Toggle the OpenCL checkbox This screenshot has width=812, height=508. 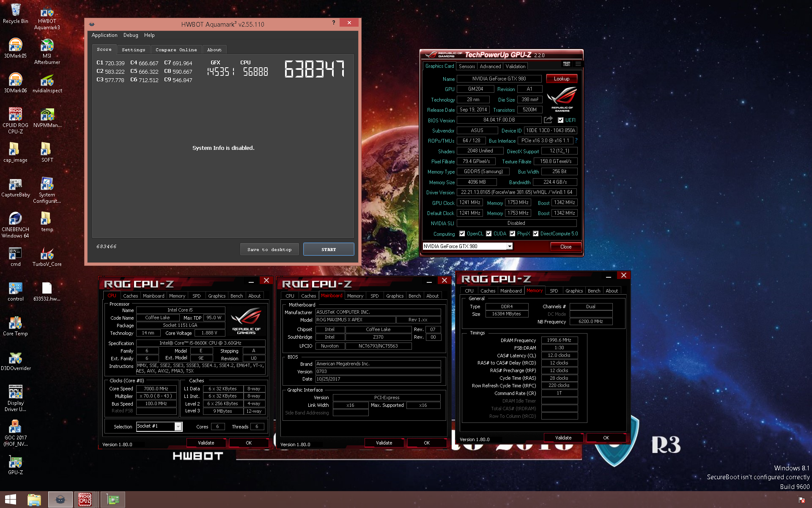[462, 234]
